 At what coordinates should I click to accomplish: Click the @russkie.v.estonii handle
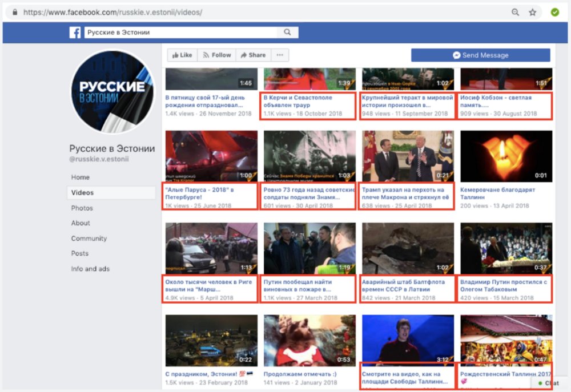coord(99,159)
